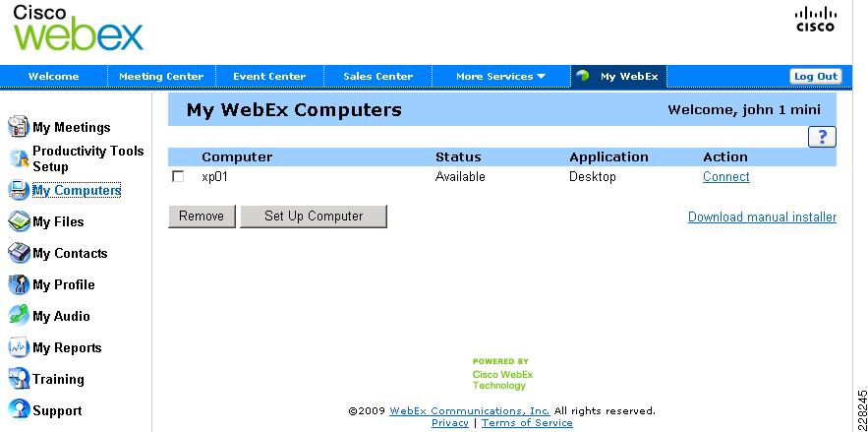Viewport: 868px width, 432px height.
Task: Click the Remove button
Action: 202,216
